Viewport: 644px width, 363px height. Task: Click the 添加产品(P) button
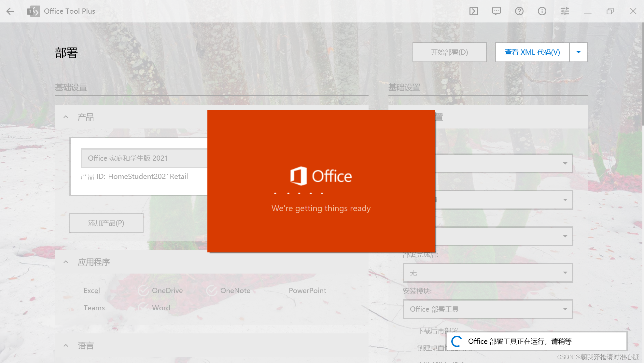pos(106,223)
